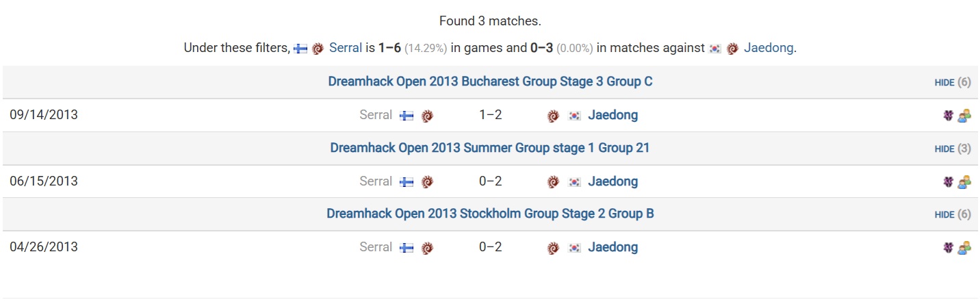980x304 pixels.
Task: Click the people icon in the 06/15/2013 row
Action: (x=964, y=182)
